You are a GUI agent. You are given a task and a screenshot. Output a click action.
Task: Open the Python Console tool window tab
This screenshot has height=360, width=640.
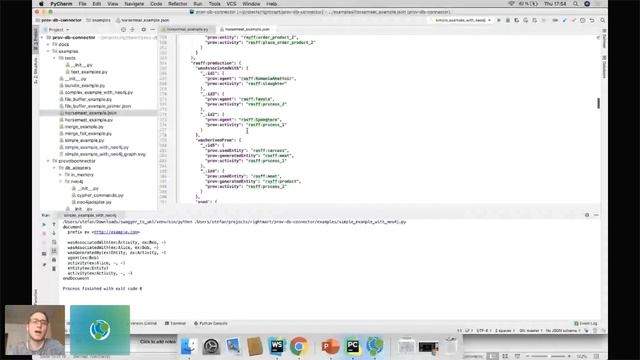[211, 323]
